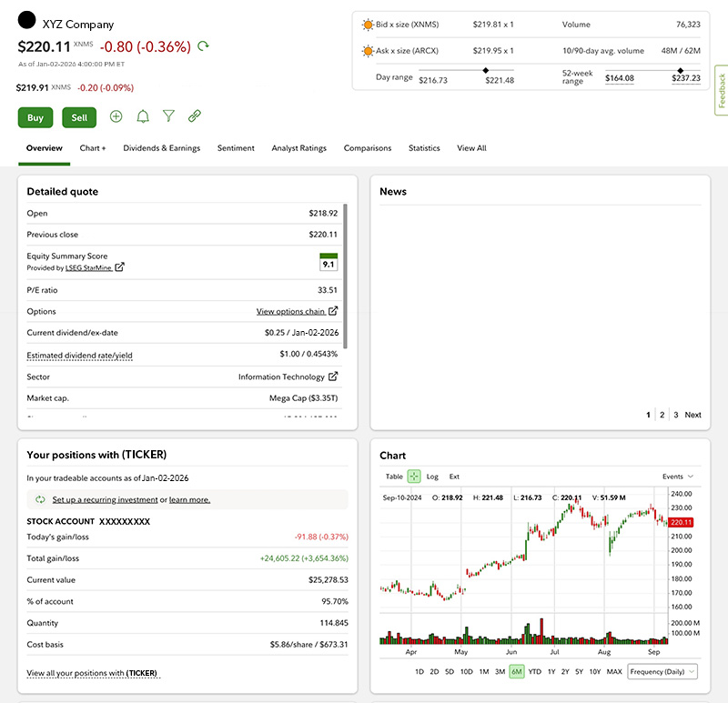
Task: Open the filter funnel icon
Action: (x=168, y=116)
